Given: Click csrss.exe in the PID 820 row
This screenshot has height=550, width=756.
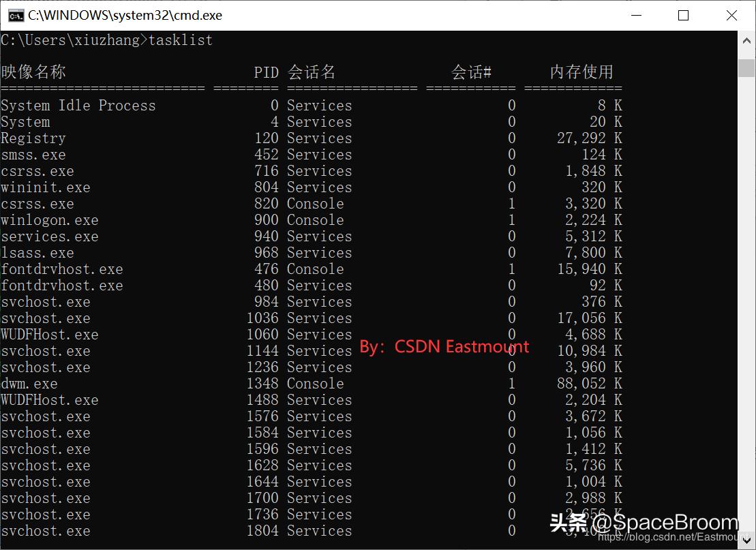Looking at the screenshot, I should [37, 204].
